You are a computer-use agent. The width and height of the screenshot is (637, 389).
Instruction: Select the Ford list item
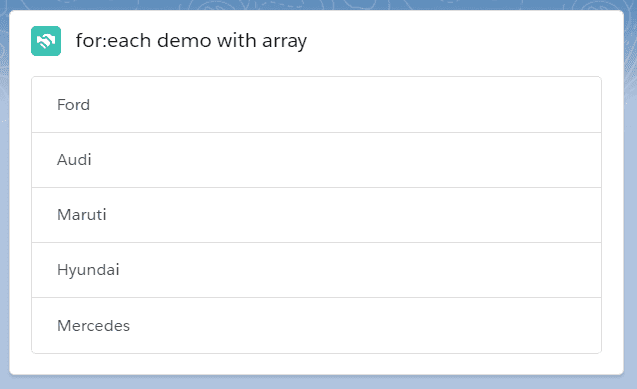click(316, 105)
